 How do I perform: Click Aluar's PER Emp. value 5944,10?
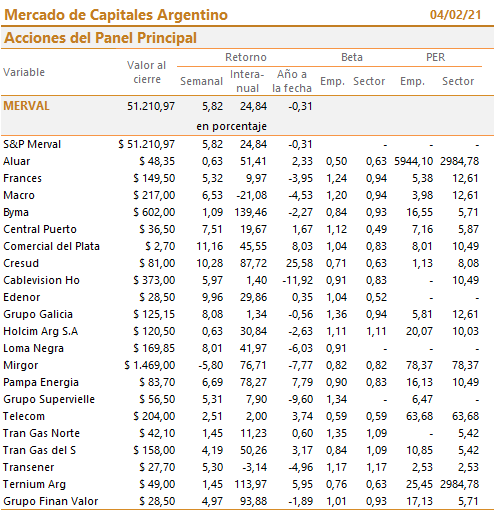413,161
